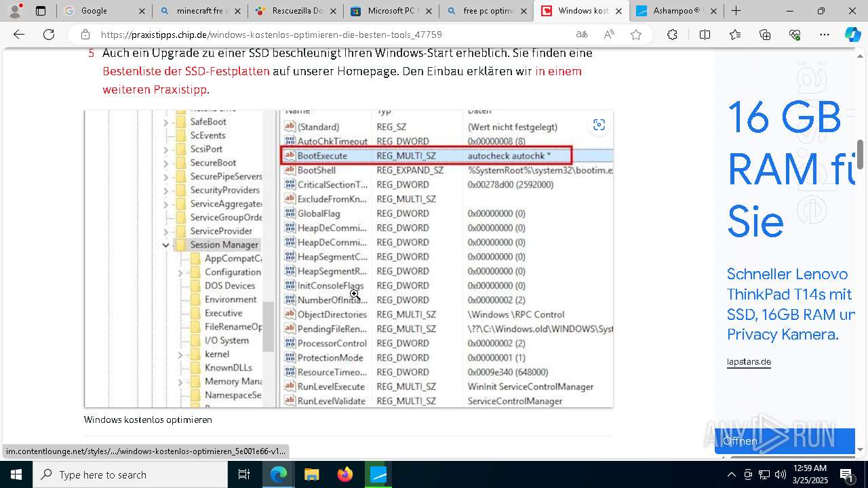Viewport: 868px width, 488px height.
Task: Open the Favorites list
Action: point(735,35)
